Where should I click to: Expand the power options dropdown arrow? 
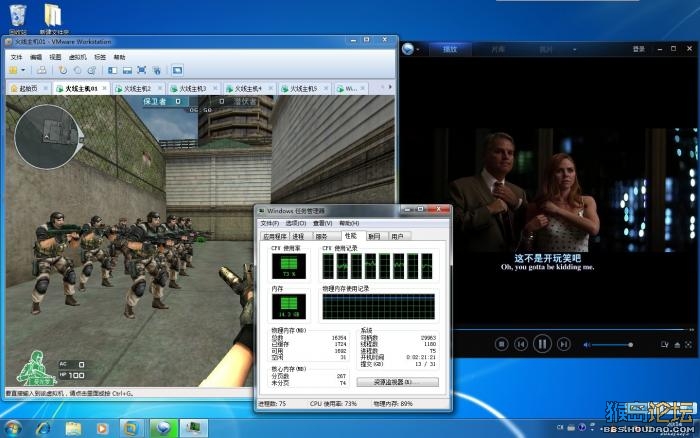pyautogui.click(x=23, y=70)
